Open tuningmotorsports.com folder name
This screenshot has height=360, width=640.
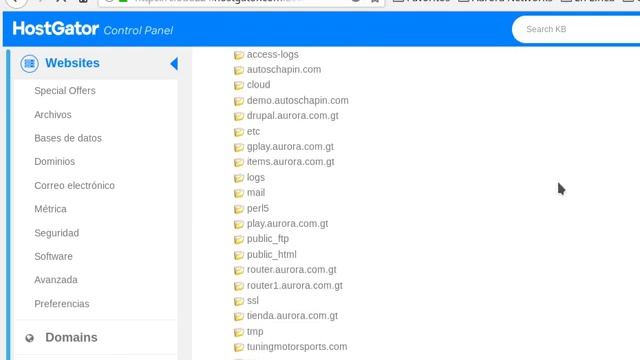pos(297,347)
